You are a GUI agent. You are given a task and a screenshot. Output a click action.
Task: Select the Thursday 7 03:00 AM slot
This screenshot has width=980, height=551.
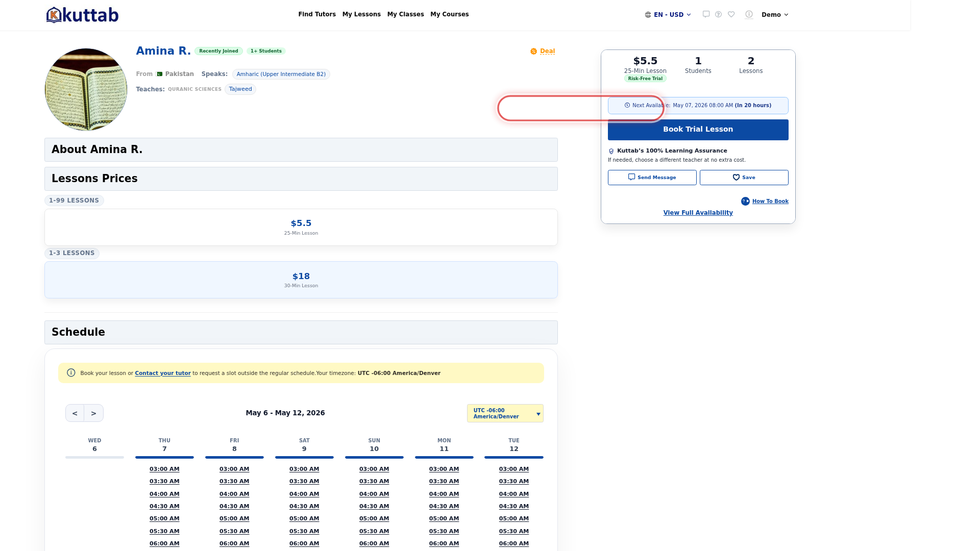164,469
